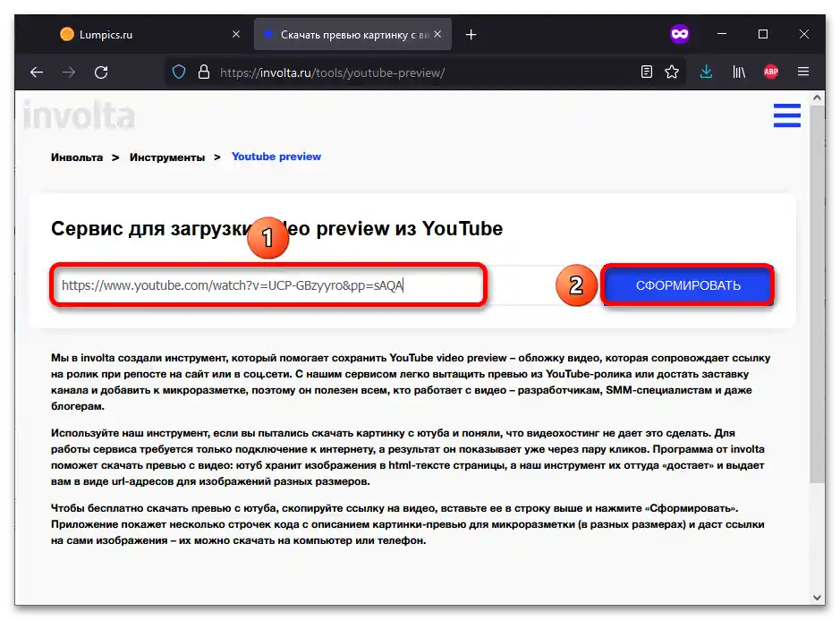Open a new tab with plus button
The image size is (840, 620).
point(471,35)
